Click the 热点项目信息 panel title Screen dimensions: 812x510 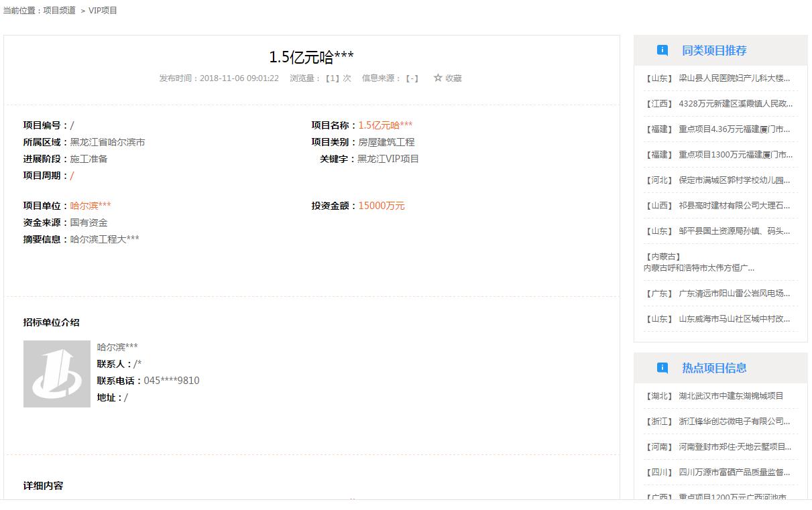pyautogui.click(x=714, y=368)
